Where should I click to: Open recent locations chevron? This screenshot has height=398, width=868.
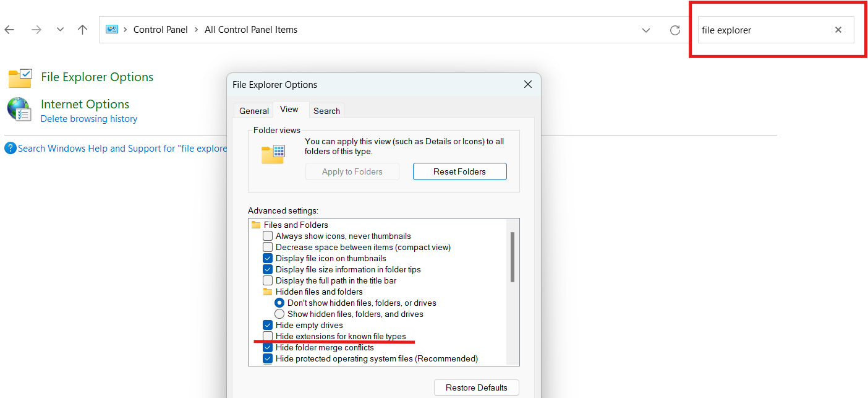pos(60,30)
